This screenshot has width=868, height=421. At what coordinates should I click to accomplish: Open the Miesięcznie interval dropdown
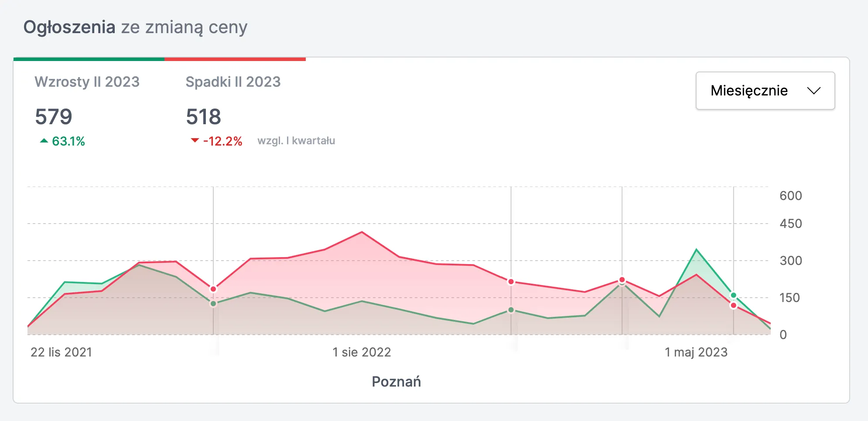click(765, 91)
